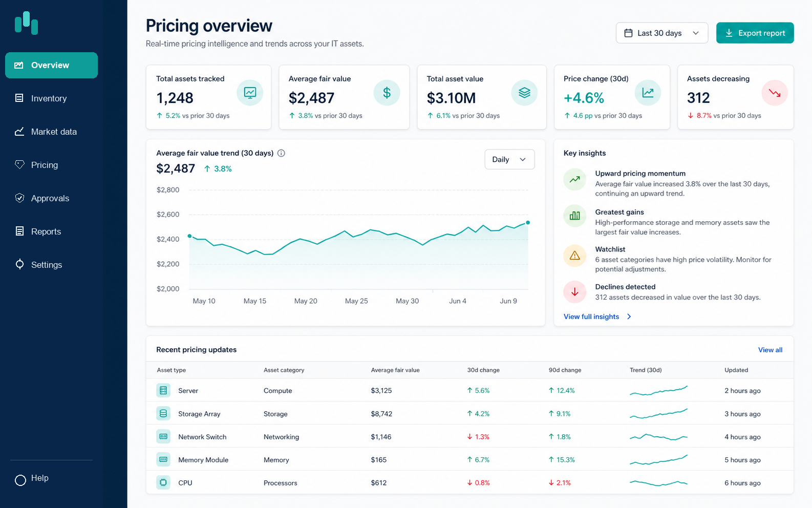
Task: Open the Daily interval dropdown
Action: point(509,159)
